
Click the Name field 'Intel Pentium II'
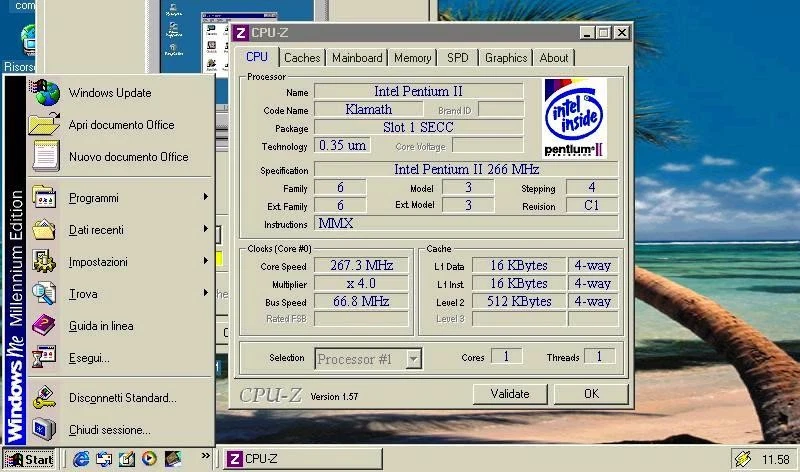pos(418,91)
